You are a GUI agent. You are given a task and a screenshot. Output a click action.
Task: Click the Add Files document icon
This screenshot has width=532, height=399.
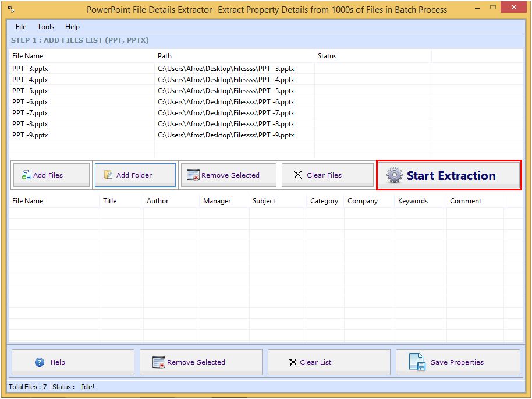tap(26, 175)
